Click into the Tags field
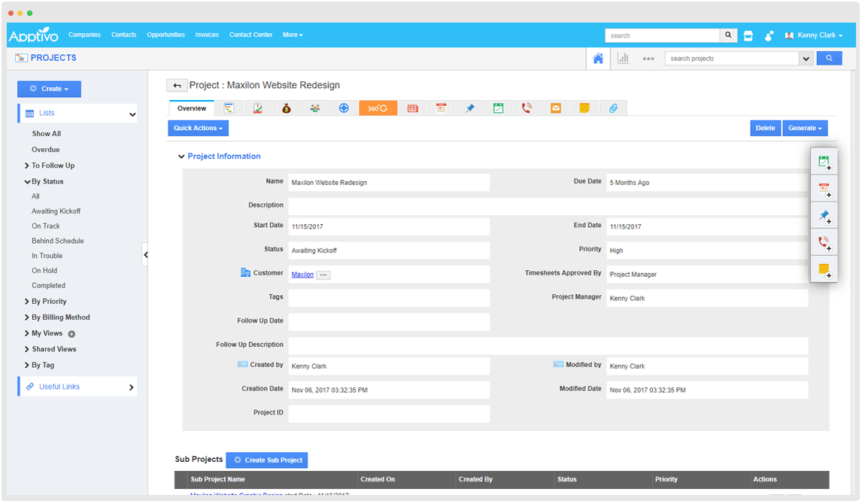 [x=389, y=298]
